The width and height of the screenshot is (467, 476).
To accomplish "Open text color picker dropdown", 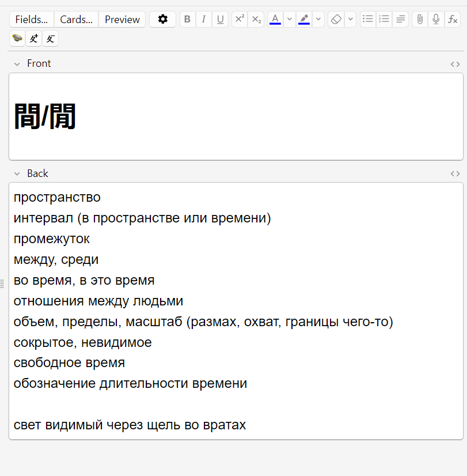I will (x=290, y=20).
